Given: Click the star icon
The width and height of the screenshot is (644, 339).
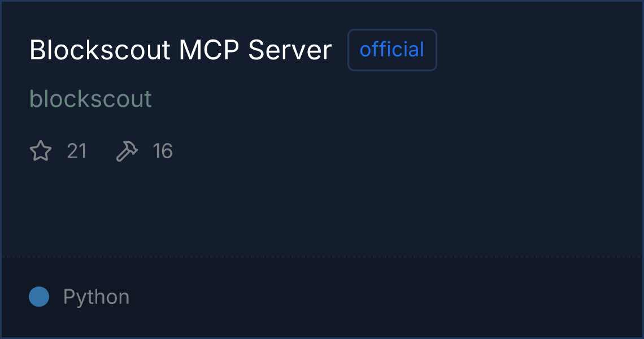Looking at the screenshot, I should point(41,151).
